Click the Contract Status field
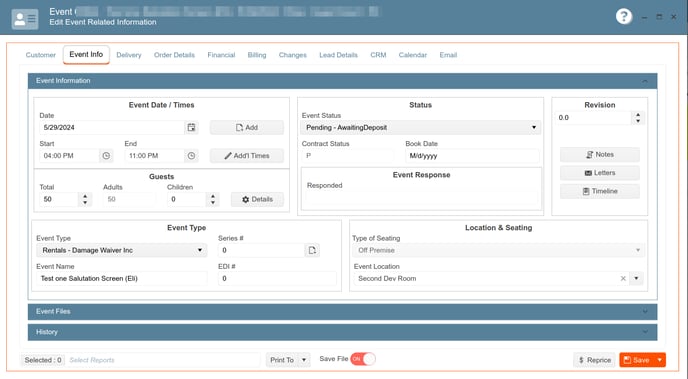The height and width of the screenshot is (379, 688). [x=348, y=156]
